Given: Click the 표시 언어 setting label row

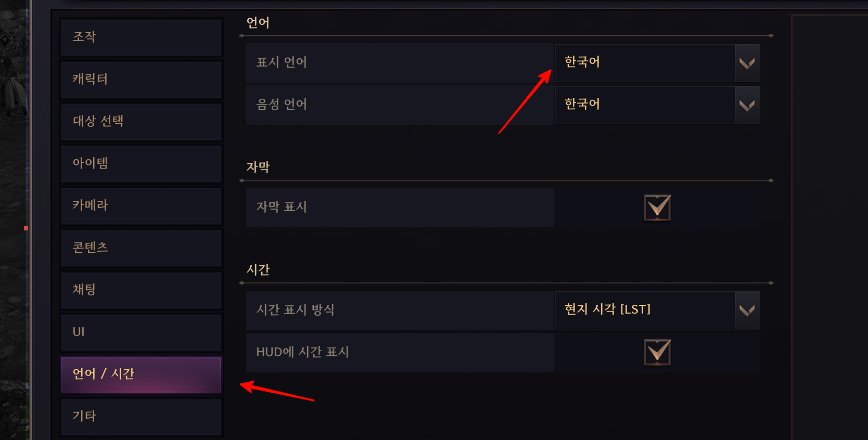Looking at the screenshot, I should 400,63.
